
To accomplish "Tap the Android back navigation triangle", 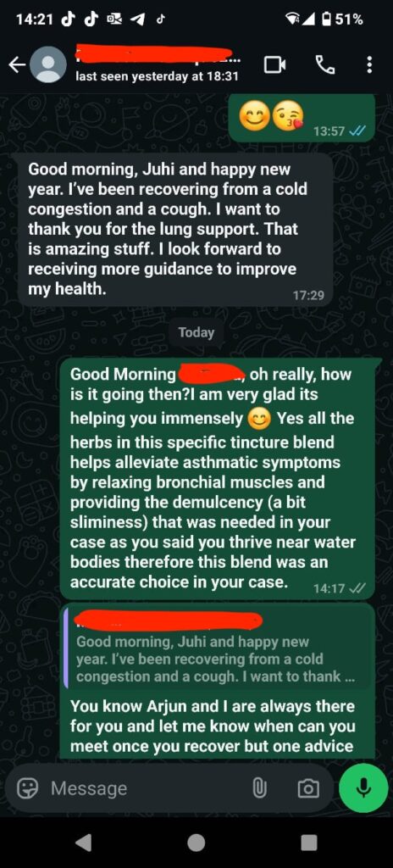I will tap(84, 842).
